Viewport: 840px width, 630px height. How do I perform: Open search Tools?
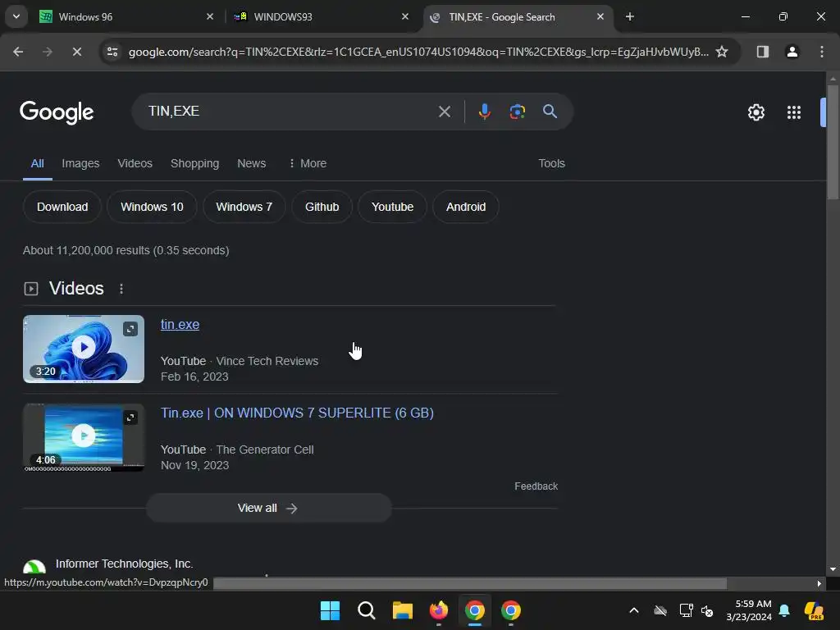(552, 163)
